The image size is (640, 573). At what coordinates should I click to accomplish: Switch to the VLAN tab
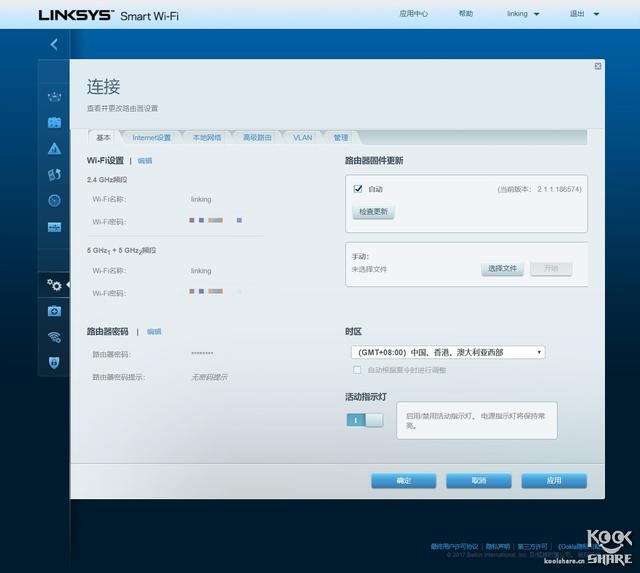[302, 138]
